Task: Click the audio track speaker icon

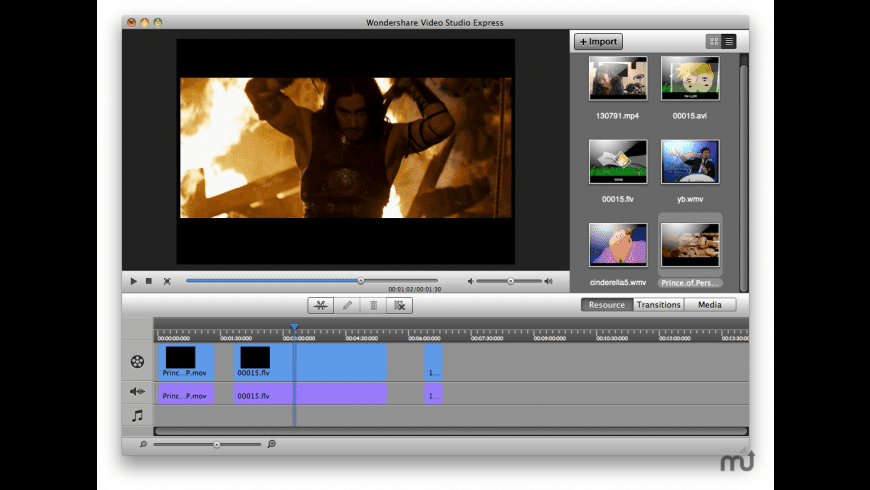Action: tap(137, 391)
